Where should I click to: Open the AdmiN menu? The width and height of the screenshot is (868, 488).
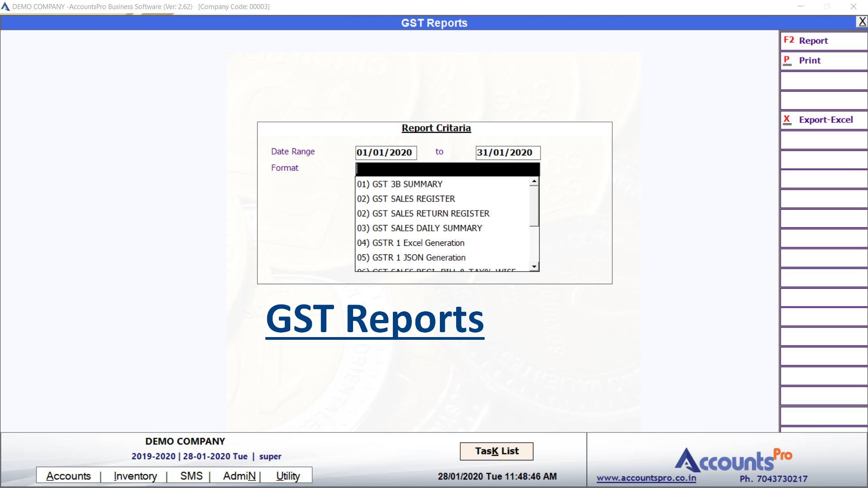coord(239,476)
